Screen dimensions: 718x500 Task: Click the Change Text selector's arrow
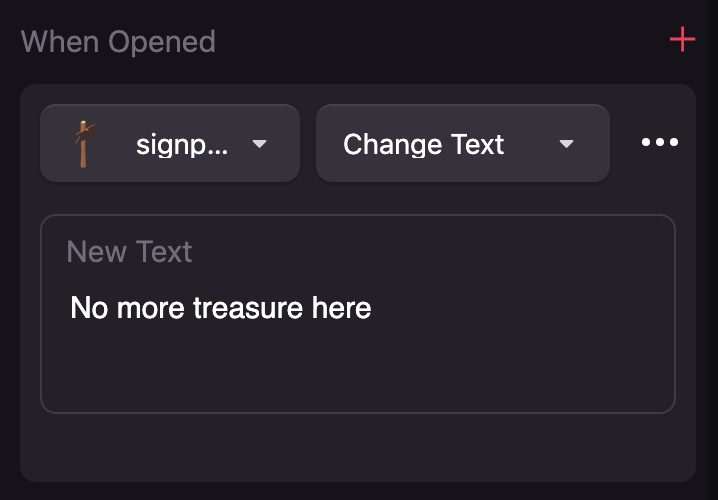tap(566, 144)
